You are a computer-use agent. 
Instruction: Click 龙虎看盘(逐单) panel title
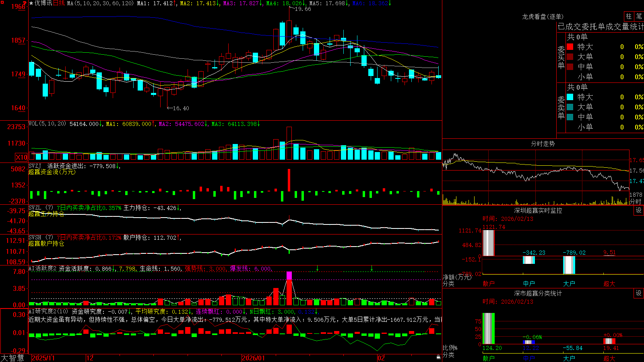(543, 16)
